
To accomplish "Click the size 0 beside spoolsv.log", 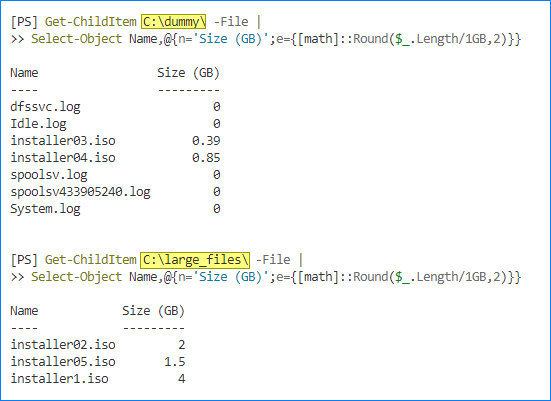I will pyautogui.click(x=217, y=175).
